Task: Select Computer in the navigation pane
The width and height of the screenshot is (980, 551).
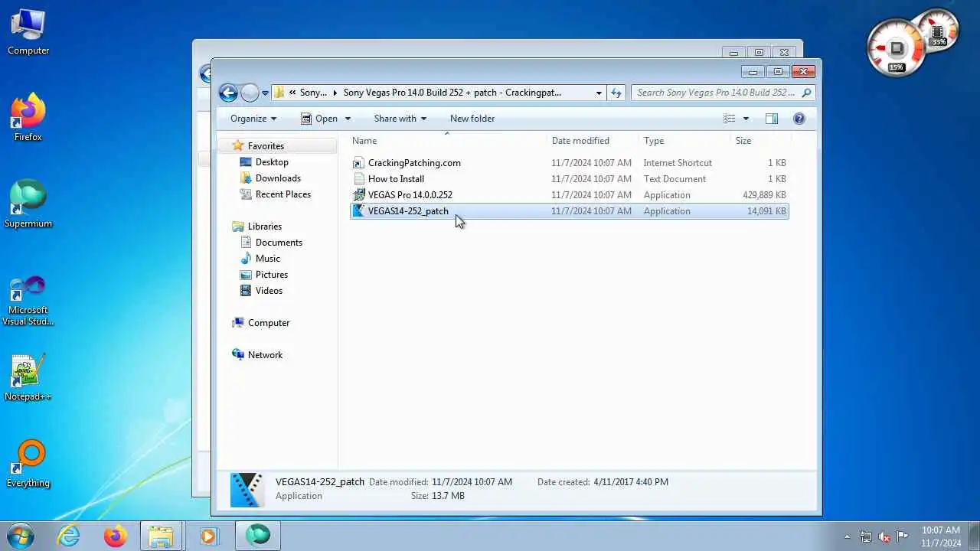Action: click(269, 323)
